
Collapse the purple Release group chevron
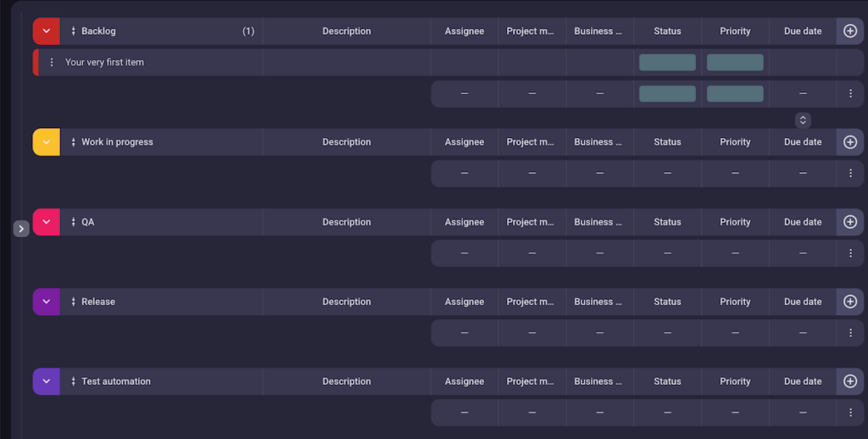(47, 302)
